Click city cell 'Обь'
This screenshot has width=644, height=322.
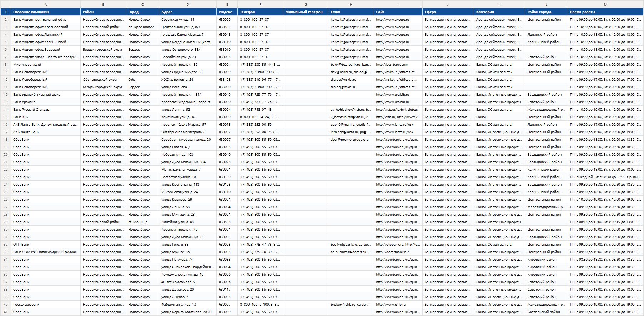(142, 80)
